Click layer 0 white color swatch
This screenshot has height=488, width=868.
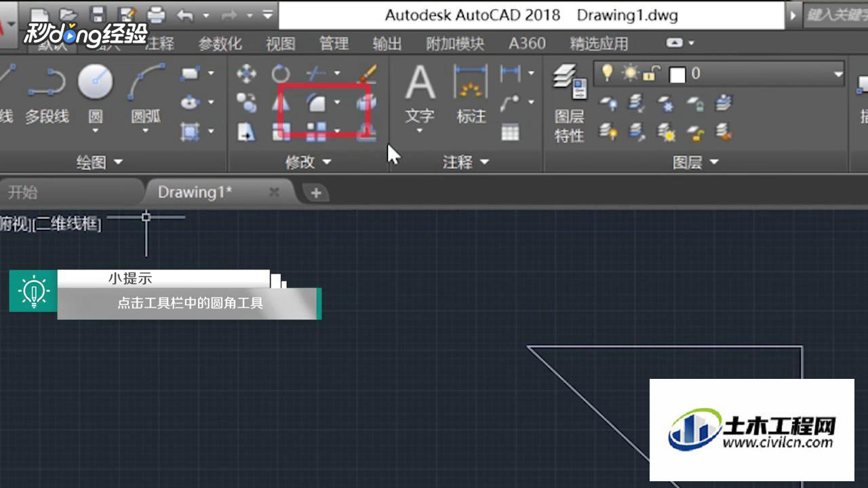[x=677, y=74]
